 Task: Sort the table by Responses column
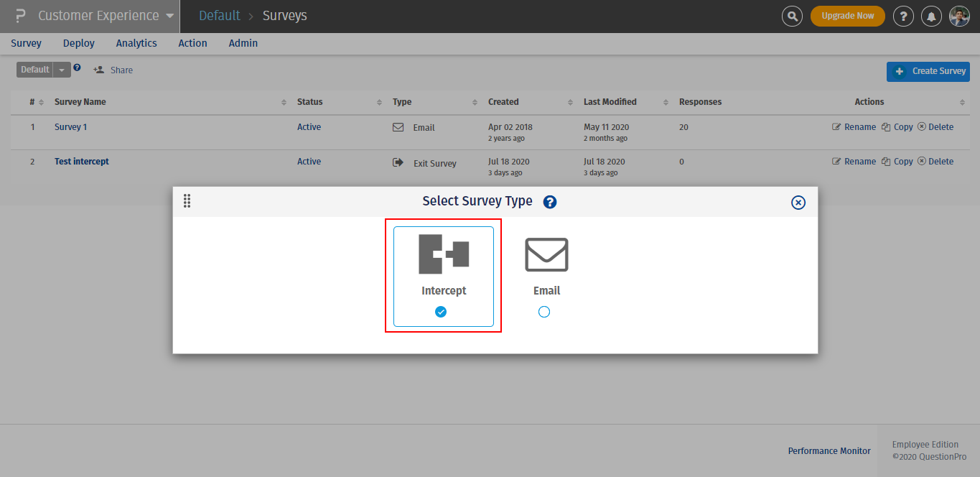coord(700,101)
